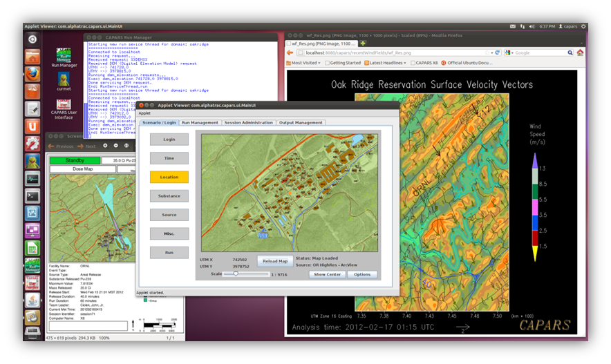The image size is (611, 364).
Task: Launch Firefox from the Ubuntu launcher
Action: pyautogui.click(x=32, y=74)
